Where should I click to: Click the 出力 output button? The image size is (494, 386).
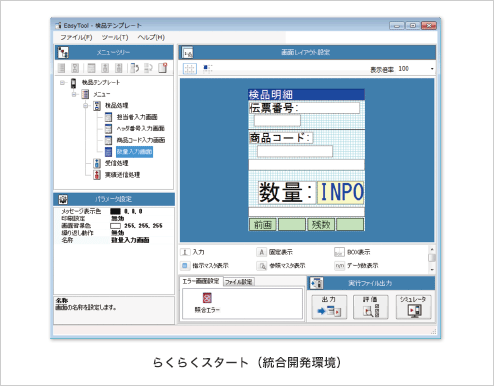click(329, 307)
